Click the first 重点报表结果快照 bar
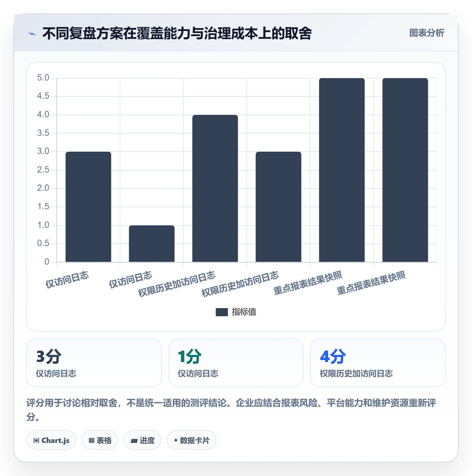This screenshot has width=472, height=476. coord(342,170)
